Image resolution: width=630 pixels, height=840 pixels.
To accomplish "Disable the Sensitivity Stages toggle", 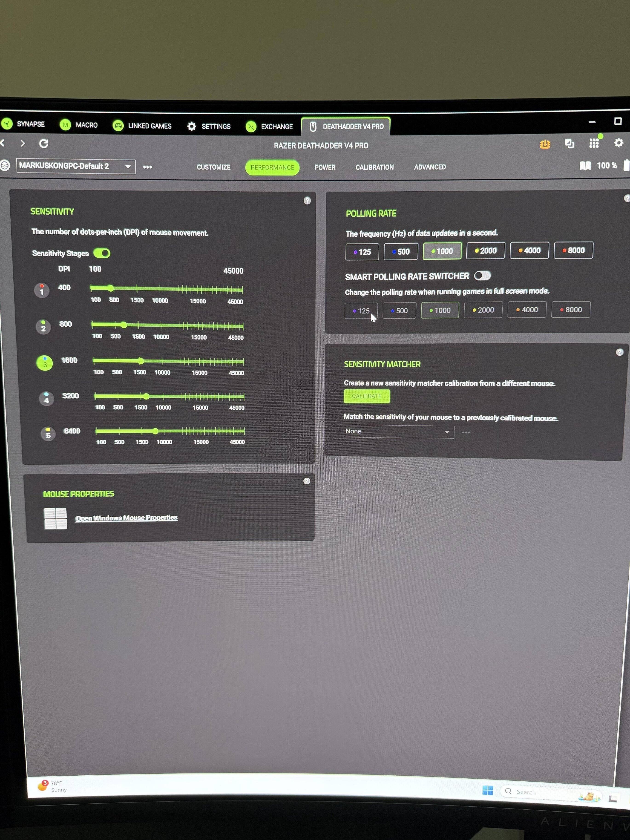I will [102, 253].
